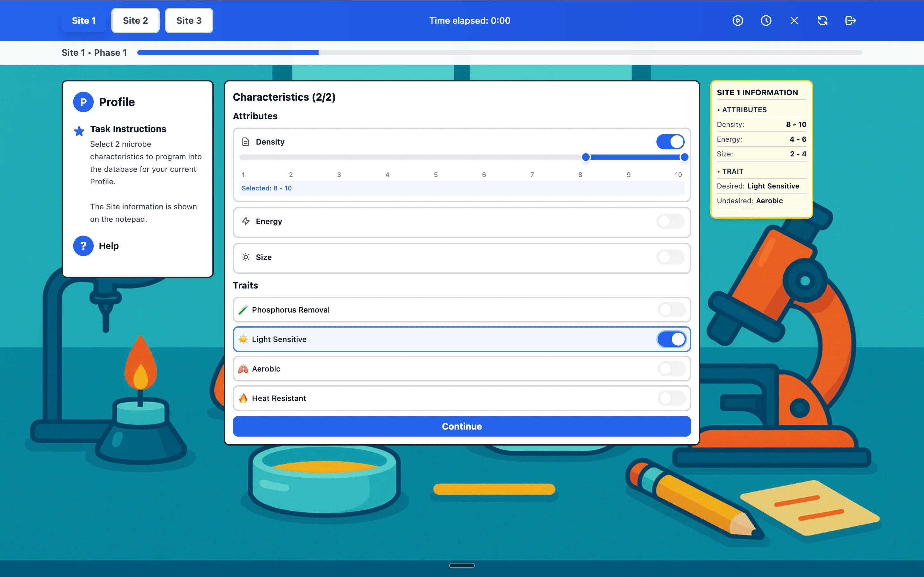The width and height of the screenshot is (924, 577).
Task: Click the play circle icon in header
Action: point(738,21)
